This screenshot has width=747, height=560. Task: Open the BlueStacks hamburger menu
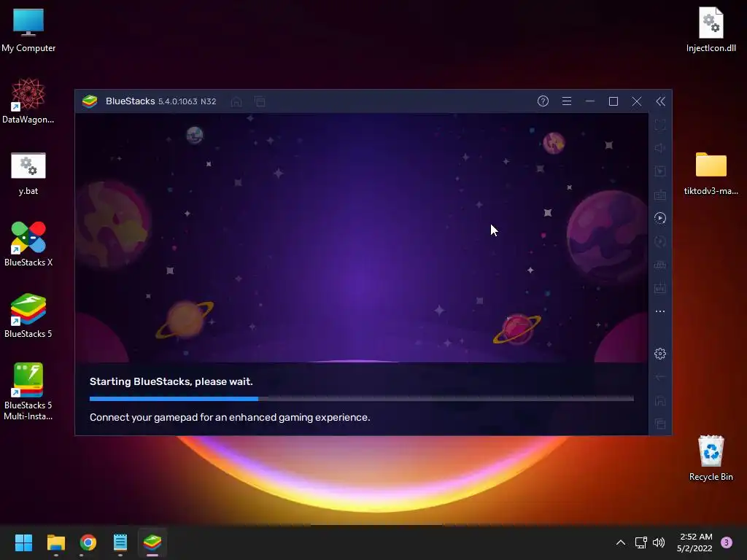(566, 101)
